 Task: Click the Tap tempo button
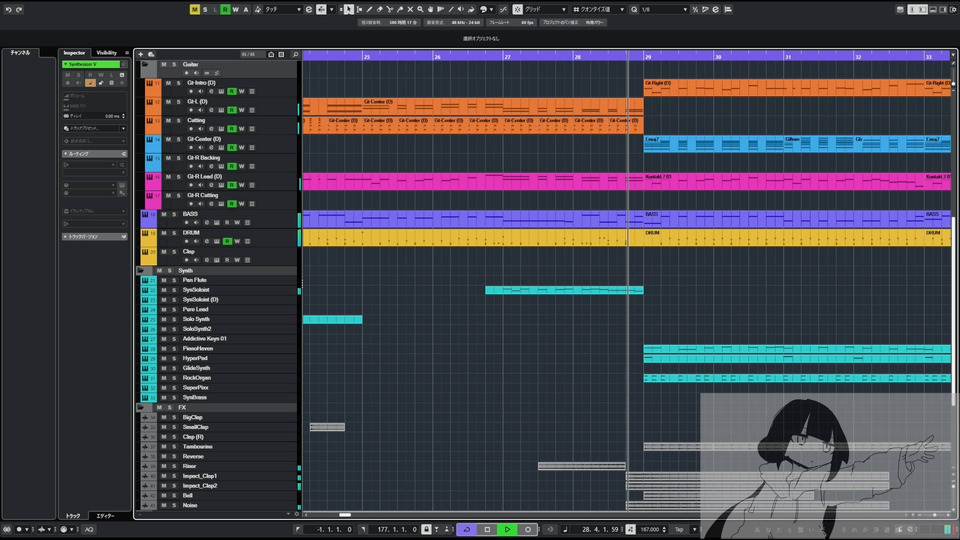click(x=681, y=529)
